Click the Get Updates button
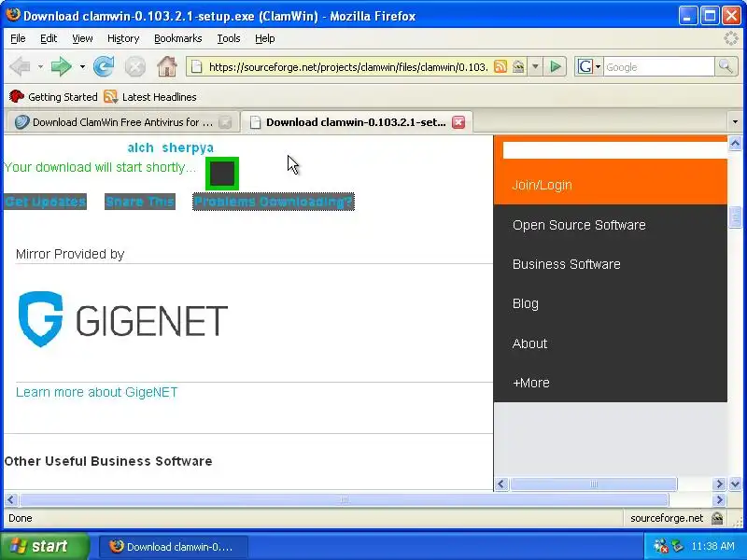This screenshot has height=560, width=747. pyautogui.click(x=46, y=202)
